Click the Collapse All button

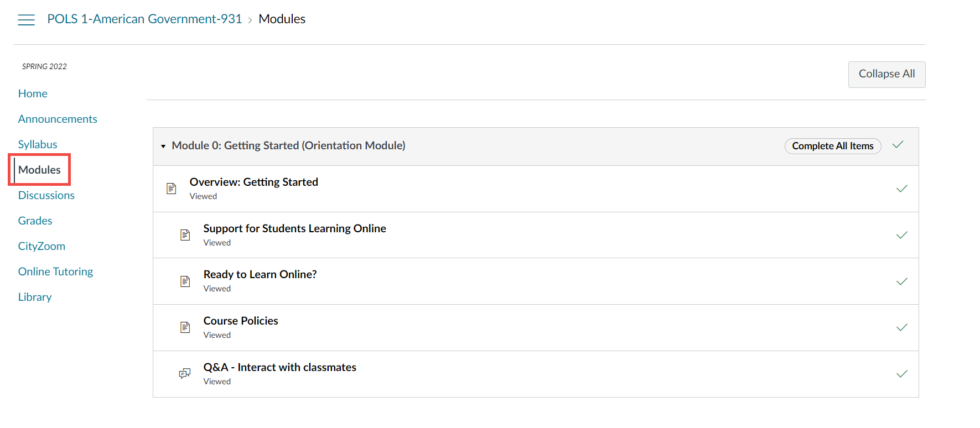(886, 74)
